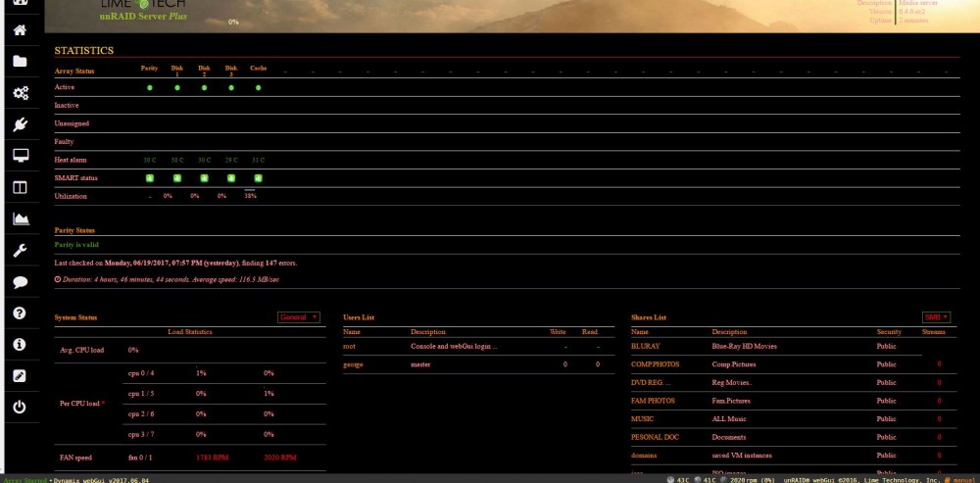Click the Write column header in Users List

click(558, 332)
